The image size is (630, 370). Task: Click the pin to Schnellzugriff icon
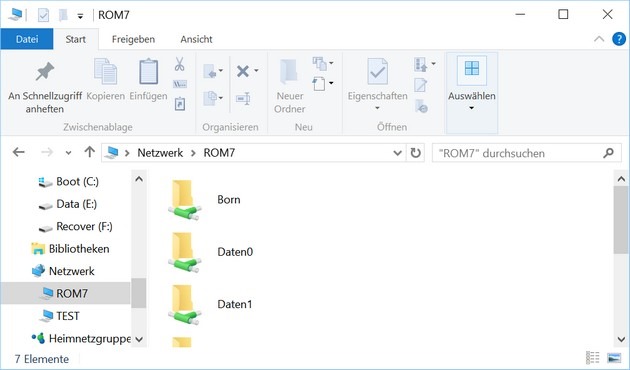(45, 72)
